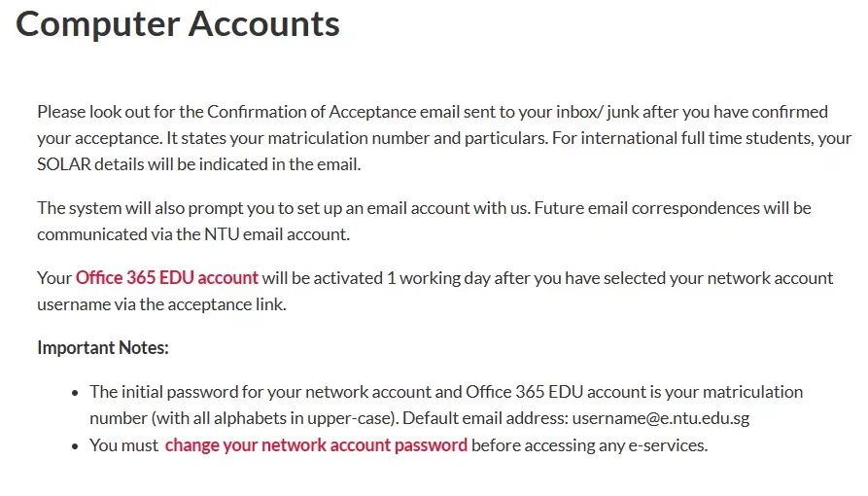Click 'before accessing any e-services' text
Viewport: 868px width, 496px height.
pos(589,445)
